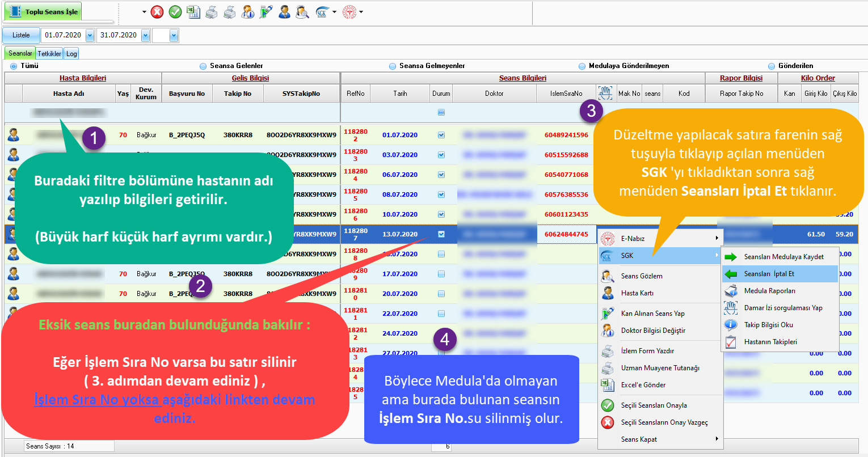Click the red E-Nabız emblem toolbar icon
Screen dimensions: 868x457
click(349, 12)
